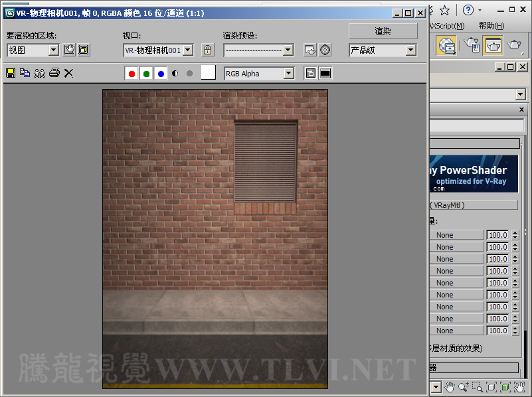
Task: Expand the VR-物理相机001 viewport dropdown
Action: point(187,50)
